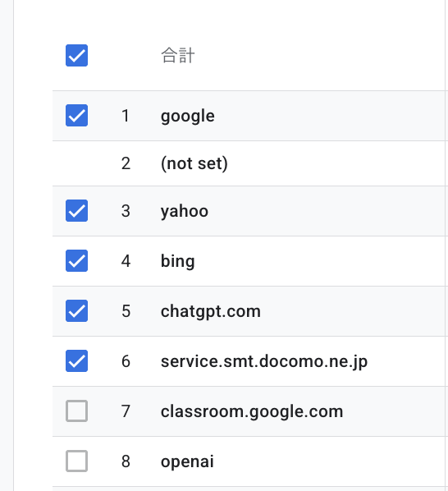The height and width of the screenshot is (491, 448).
Task: Uncheck the chatgpt.com row checkbox
Action: 76,310
